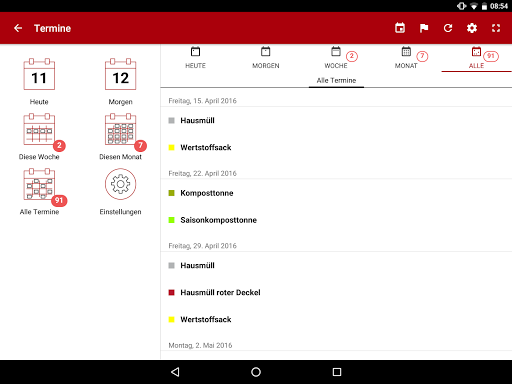Tap the Android home button

(256, 372)
